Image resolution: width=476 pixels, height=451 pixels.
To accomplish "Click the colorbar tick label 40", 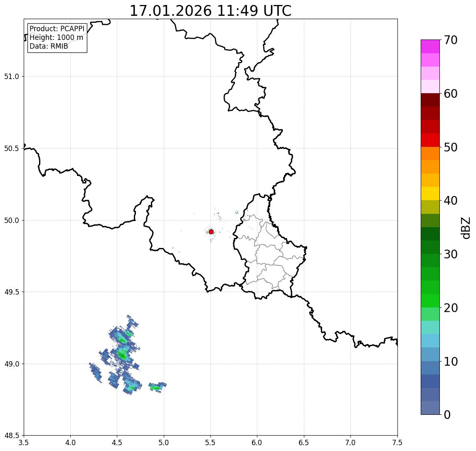I will [x=451, y=201].
